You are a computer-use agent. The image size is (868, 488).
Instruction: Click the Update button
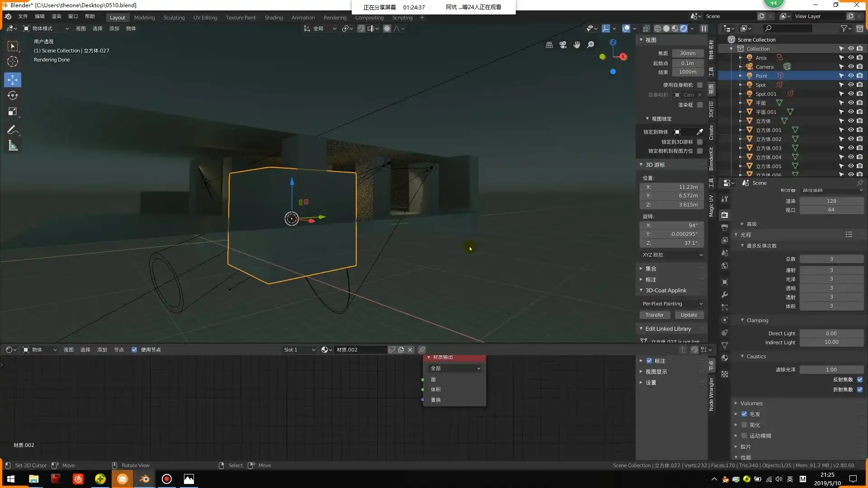(x=689, y=315)
